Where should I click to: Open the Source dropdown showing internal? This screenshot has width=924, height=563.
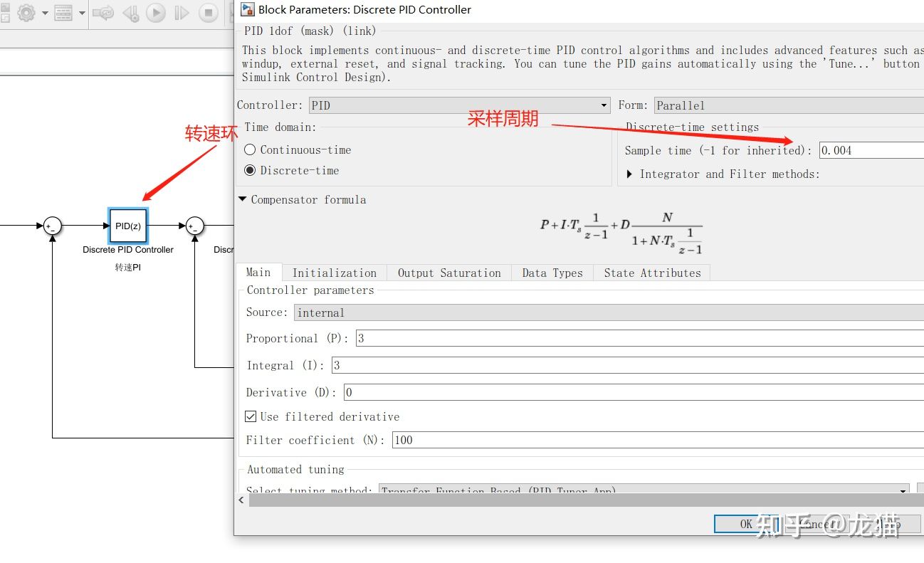click(x=609, y=312)
